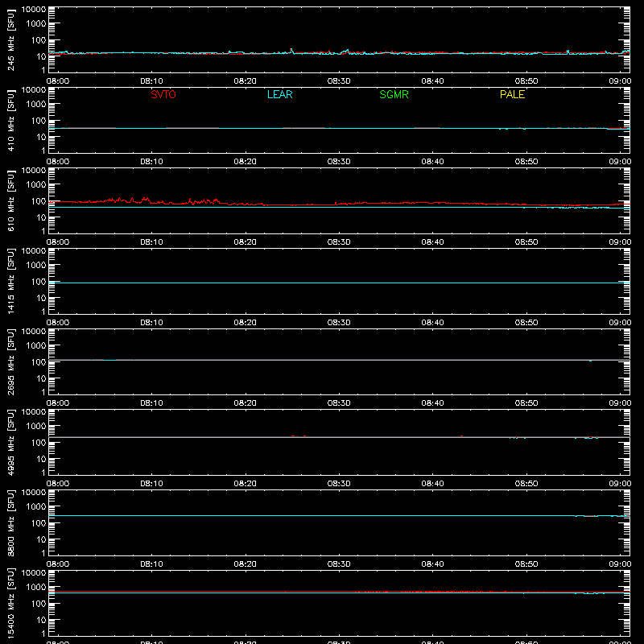Click the red 610 MHz burst near 08:10
The width and height of the screenshot is (644, 644).
(145, 200)
